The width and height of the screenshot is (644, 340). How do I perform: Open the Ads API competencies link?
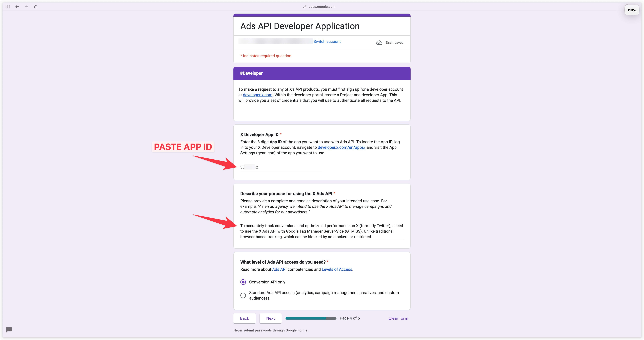point(279,269)
